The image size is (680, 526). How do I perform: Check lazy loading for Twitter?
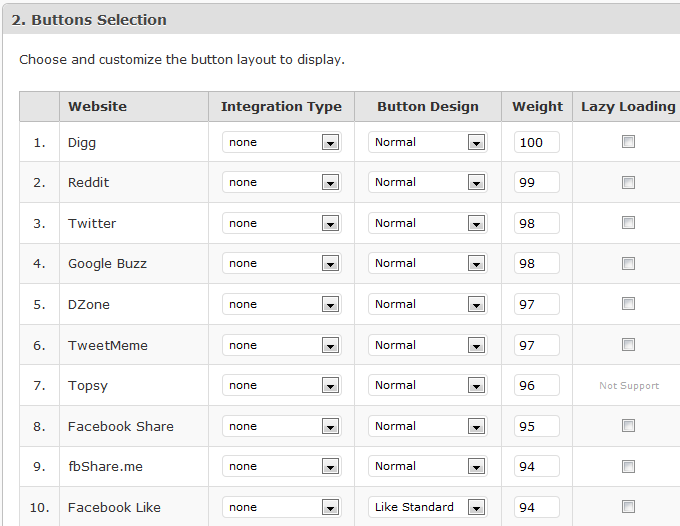(x=628, y=222)
